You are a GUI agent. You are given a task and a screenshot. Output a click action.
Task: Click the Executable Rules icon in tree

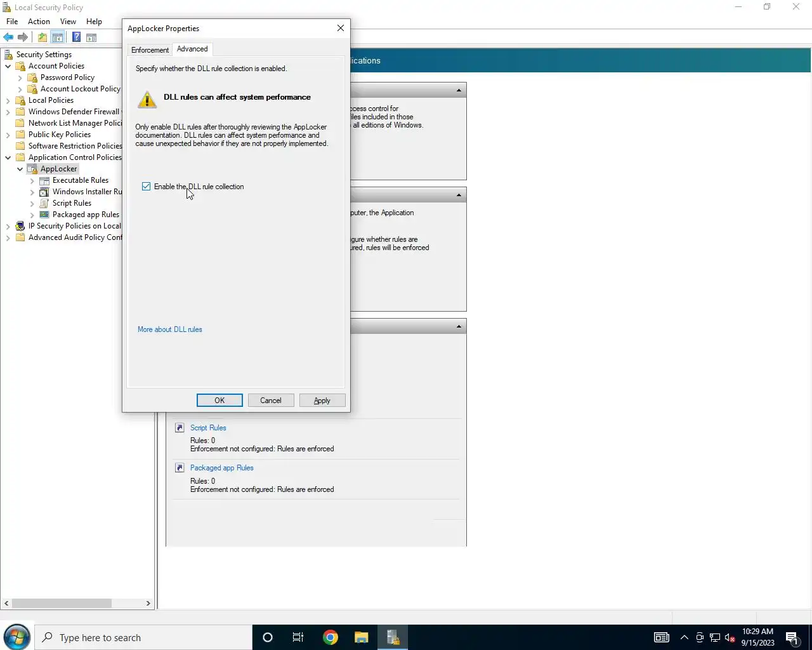(44, 180)
